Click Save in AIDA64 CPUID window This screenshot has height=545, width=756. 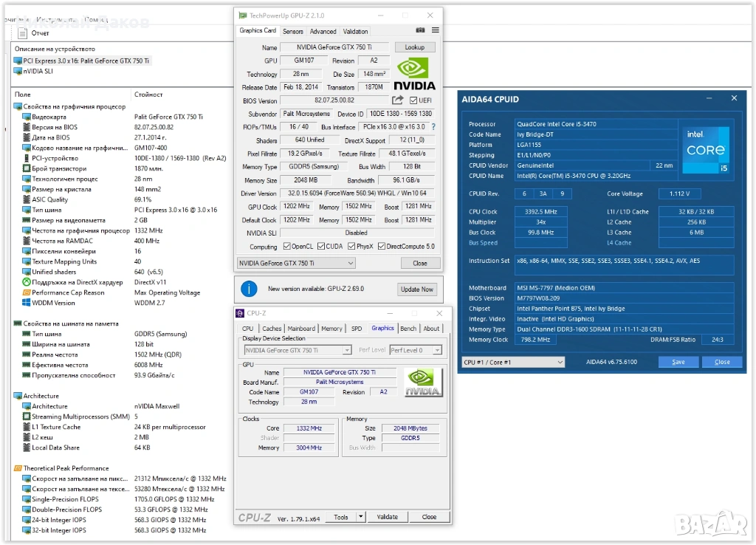[678, 362]
